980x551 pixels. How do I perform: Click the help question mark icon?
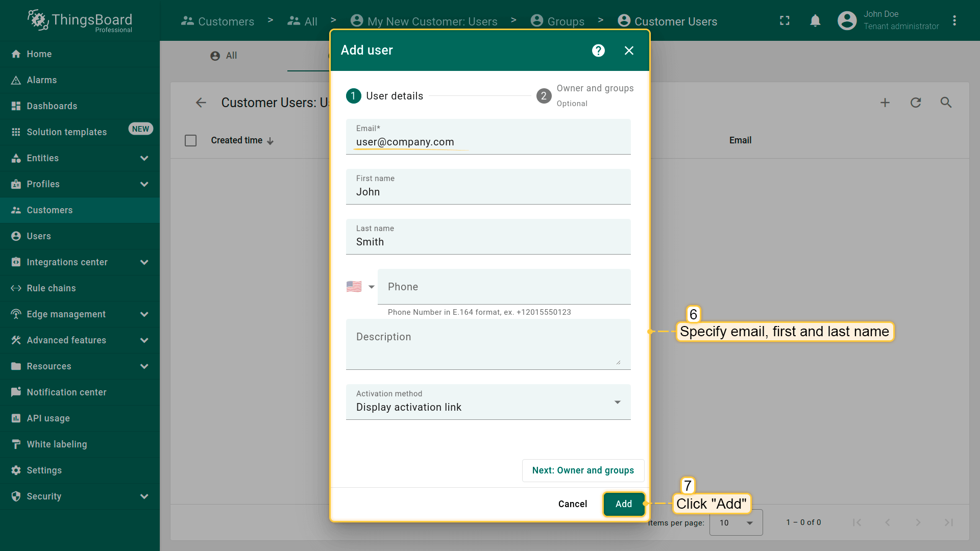click(598, 51)
